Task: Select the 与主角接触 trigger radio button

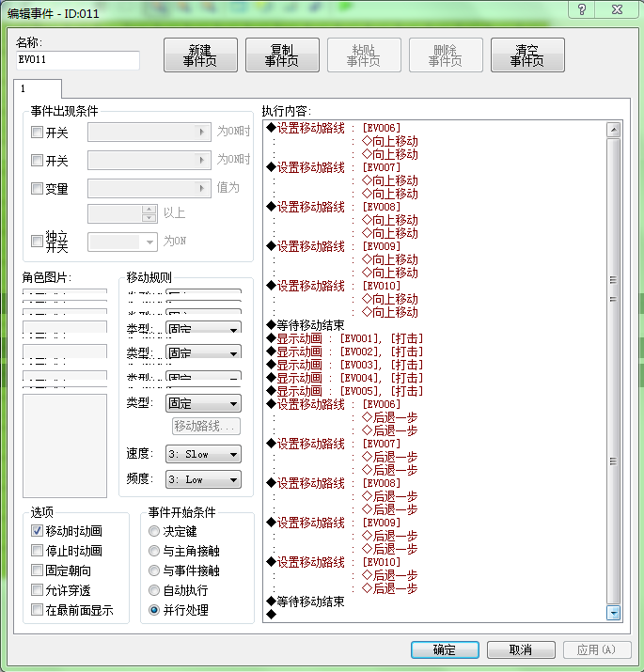Action: (154, 551)
